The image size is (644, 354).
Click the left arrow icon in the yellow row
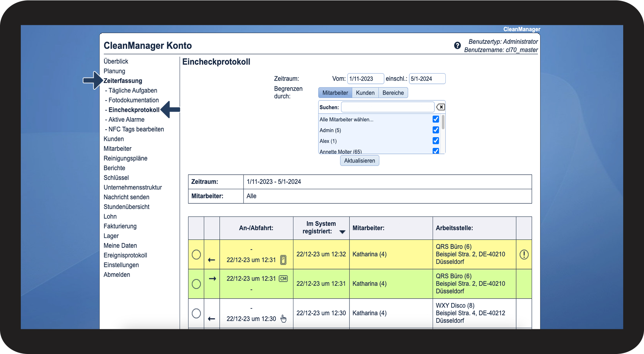pyautogui.click(x=211, y=260)
